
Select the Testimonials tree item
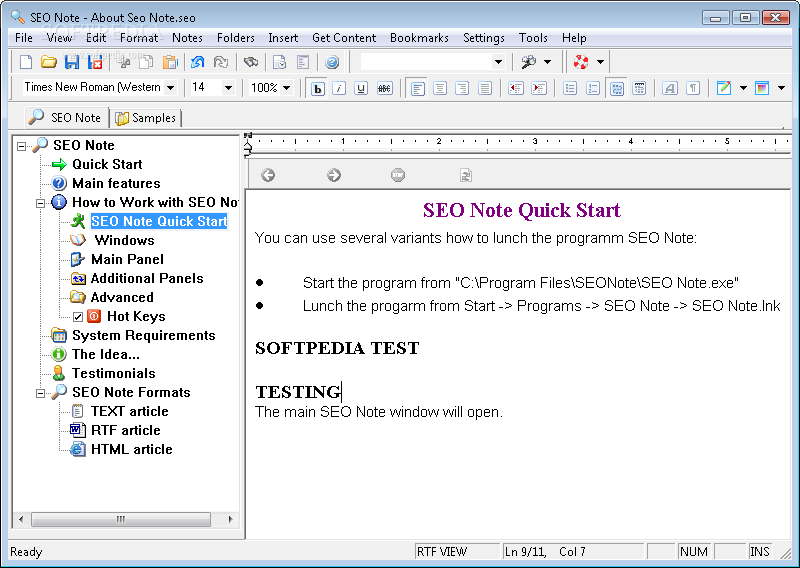coord(114,373)
